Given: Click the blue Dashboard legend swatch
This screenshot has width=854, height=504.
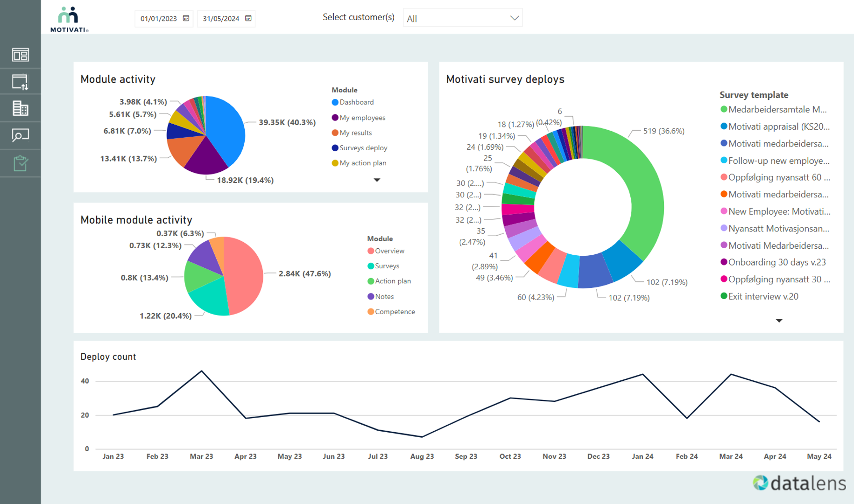Looking at the screenshot, I should tap(335, 102).
